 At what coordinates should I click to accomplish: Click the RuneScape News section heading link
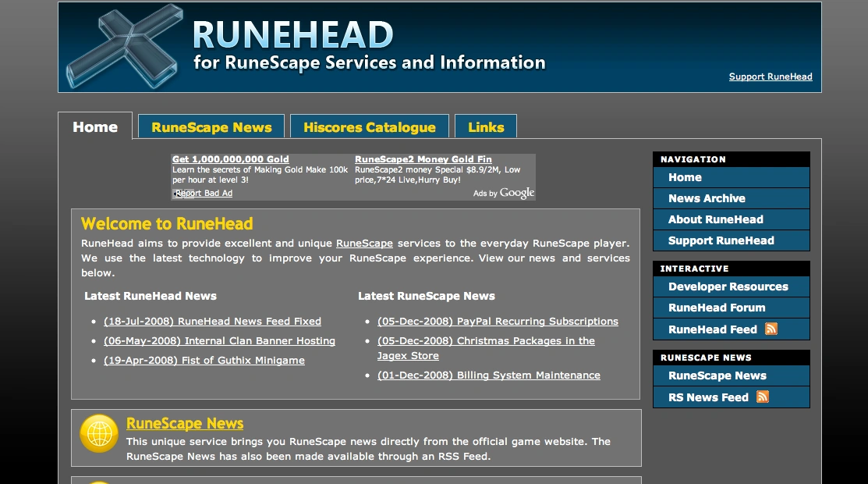(185, 423)
